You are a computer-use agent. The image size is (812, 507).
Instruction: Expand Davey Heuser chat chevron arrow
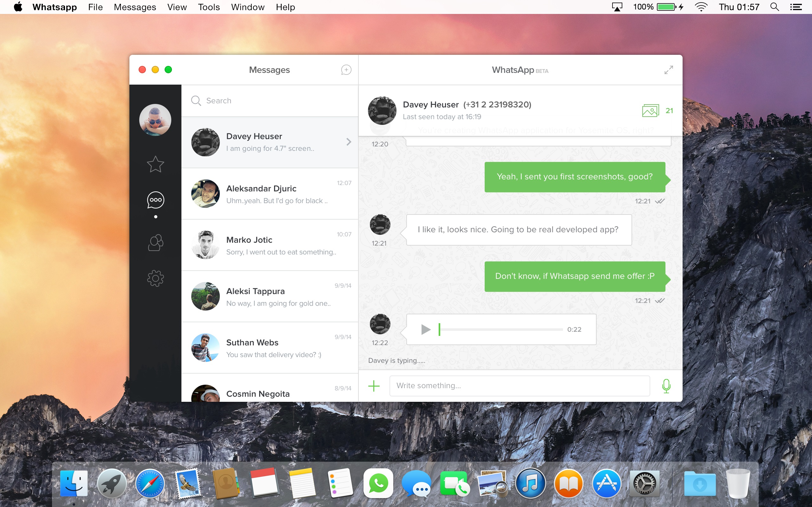click(349, 142)
